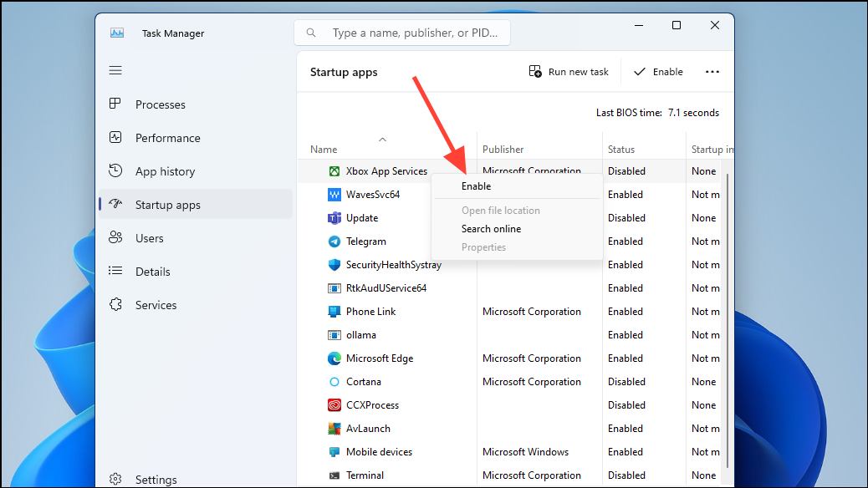868x488 pixels.
Task: Click the Enable toolbar button
Action: click(x=658, y=71)
